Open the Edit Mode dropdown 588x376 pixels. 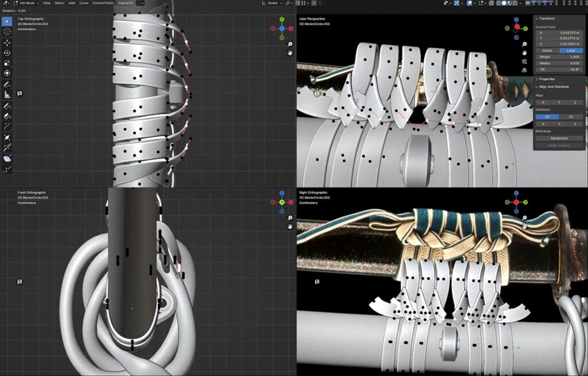click(x=26, y=3)
